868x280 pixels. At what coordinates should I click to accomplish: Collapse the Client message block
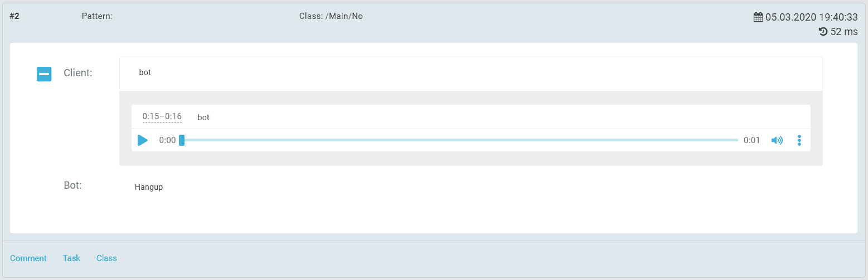click(44, 73)
